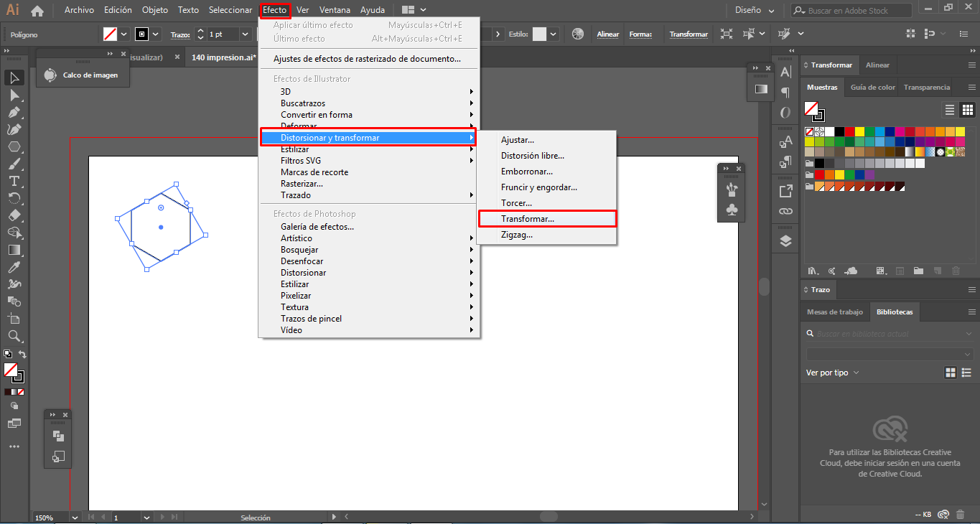Open the OpenType panel icon
Viewport: 980px width, 524px height.
(x=785, y=113)
